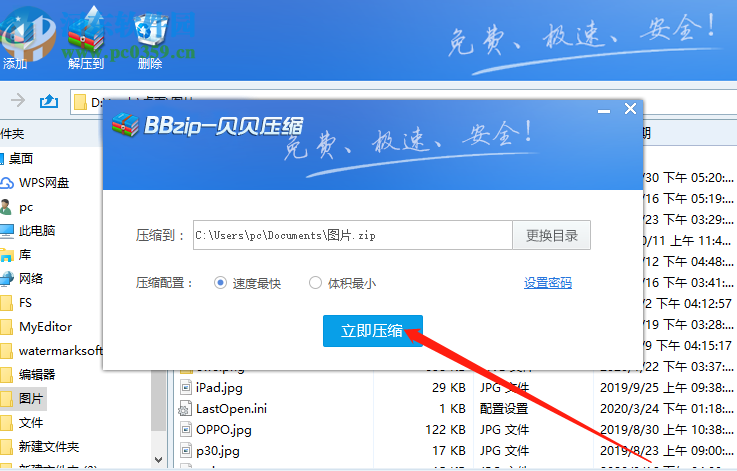The image size is (737, 471).
Task: Click the 29 KB size cell
Action: [449, 388]
